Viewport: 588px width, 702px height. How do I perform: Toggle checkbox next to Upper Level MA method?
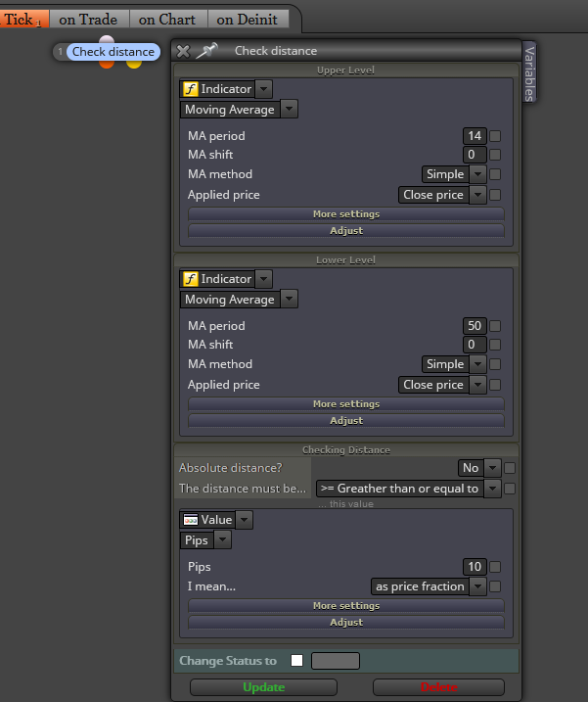(x=495, y=174)
